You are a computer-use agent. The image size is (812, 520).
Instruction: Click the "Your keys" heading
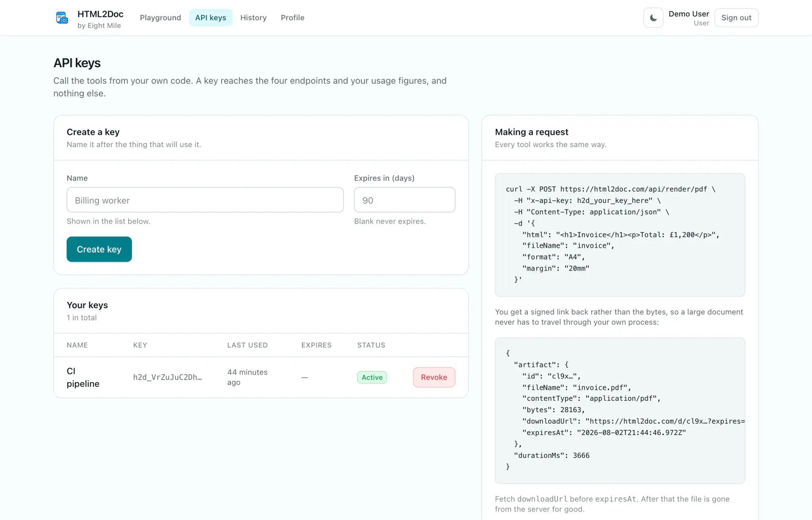(x=87, y=305)
